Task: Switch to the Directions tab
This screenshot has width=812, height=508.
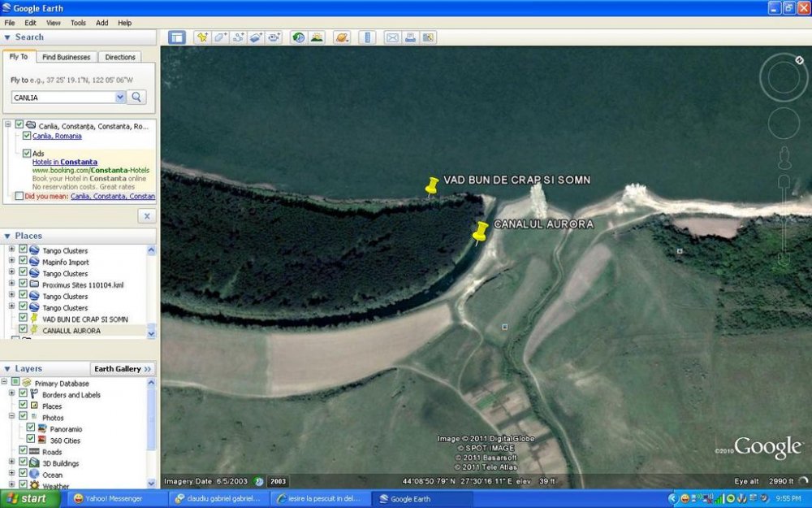Action: (120, 57)
